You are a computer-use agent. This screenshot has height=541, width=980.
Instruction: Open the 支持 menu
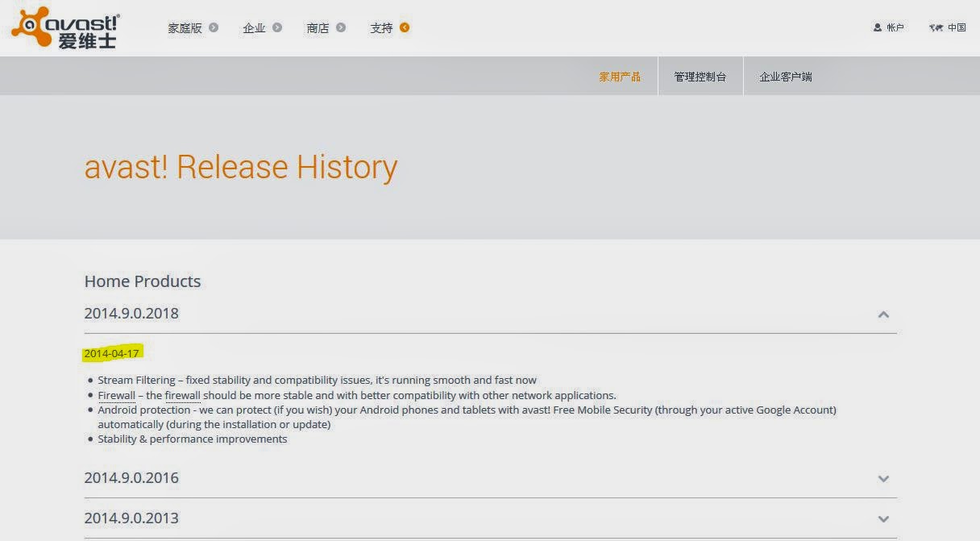point(381,27)
